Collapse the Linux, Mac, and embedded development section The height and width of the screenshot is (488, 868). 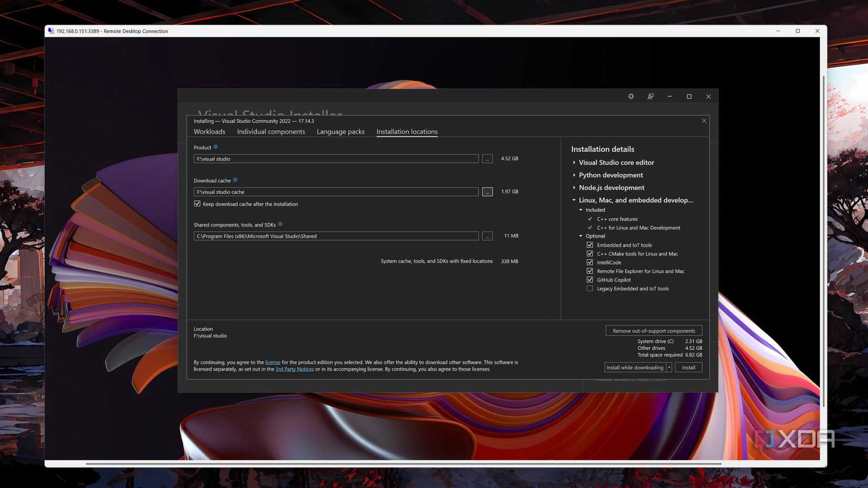[x=574, y=200]
